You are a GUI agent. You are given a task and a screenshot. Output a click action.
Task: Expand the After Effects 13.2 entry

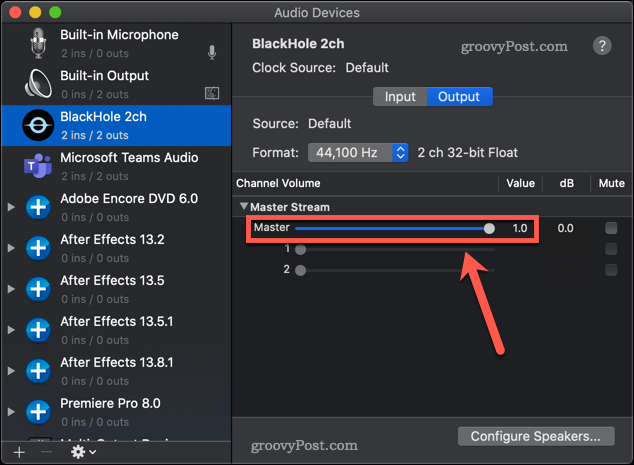pos(11,248)
